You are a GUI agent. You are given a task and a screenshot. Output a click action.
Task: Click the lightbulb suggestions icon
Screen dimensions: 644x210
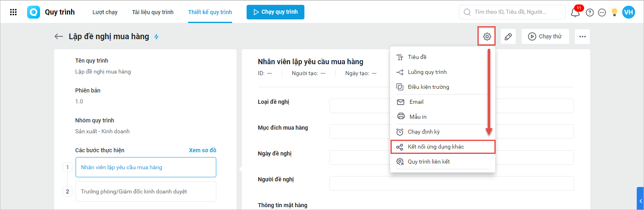pyautogui.click(x=614, y=12)
